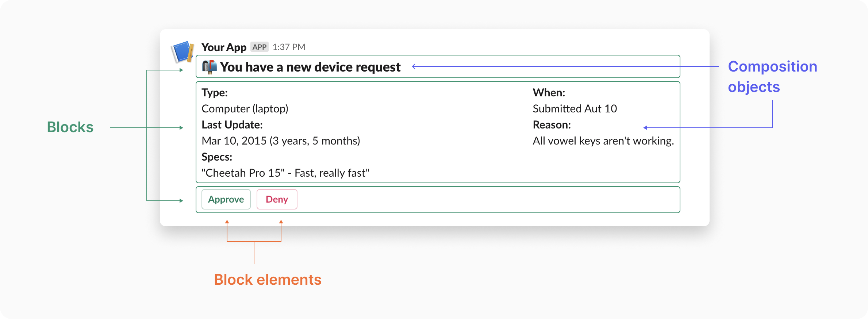Image resolution: width=868 pixels, height=319 pixels.
Task: Click the Your App blue book avatar
Action: point(183,52)
